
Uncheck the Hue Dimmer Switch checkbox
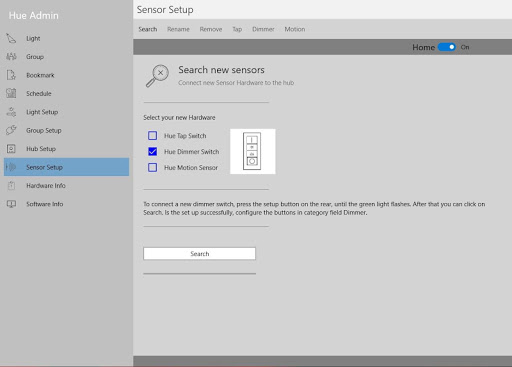coord(152,152)
